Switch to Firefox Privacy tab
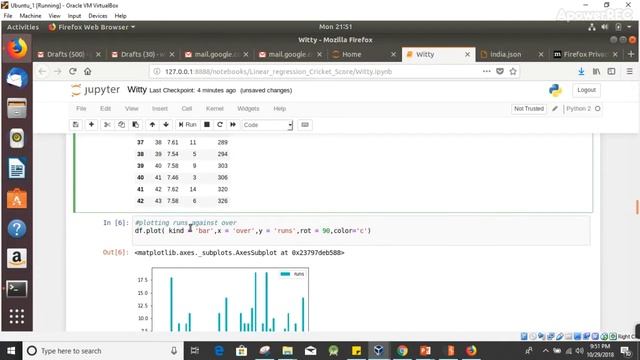640x360 pixels. pos(585,54)
